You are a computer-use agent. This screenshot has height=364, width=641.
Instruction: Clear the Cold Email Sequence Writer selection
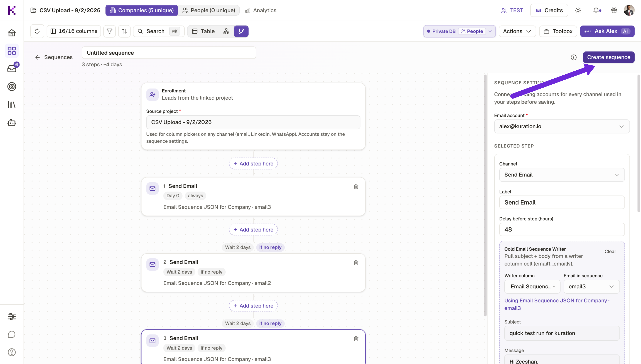610,252
